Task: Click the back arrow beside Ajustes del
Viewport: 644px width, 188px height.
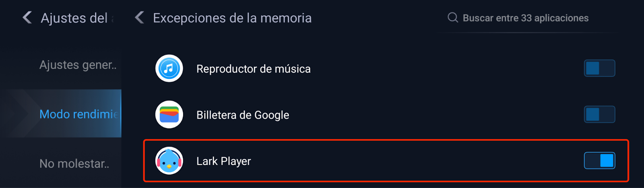Action: (27, 18)
